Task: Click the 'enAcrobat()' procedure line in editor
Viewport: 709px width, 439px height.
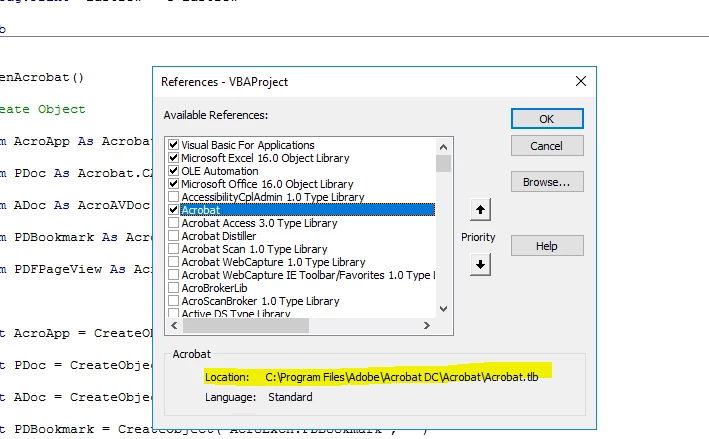Action: 42,77
